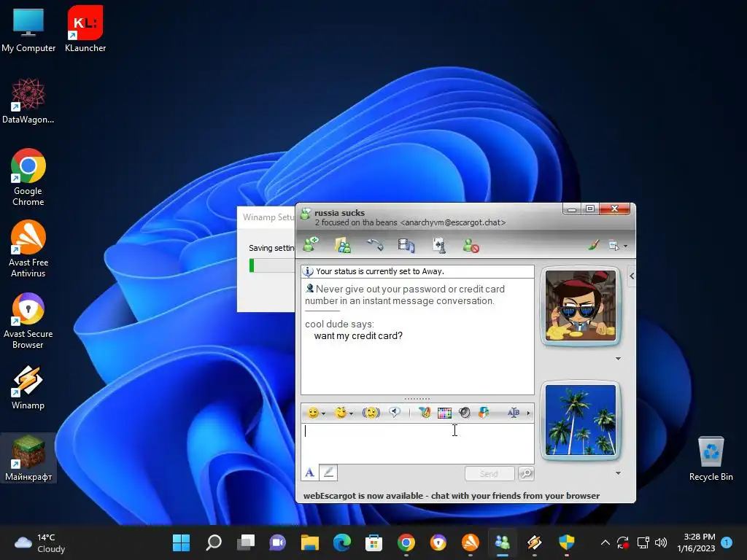Start a voice call with contact
The height and width of the screenshot is (560, 747).
[x=374, y=245]
